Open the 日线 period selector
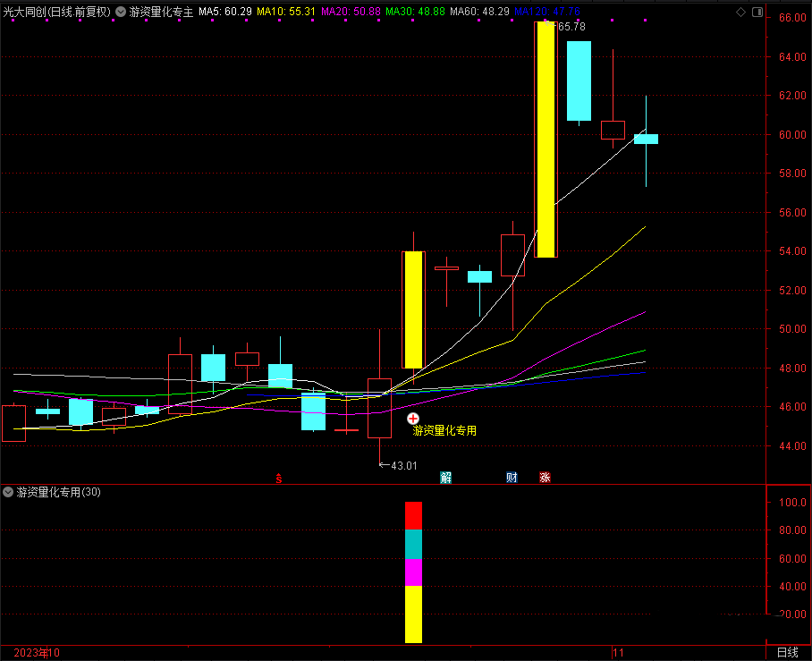This screenshot has height=661, width=812. click(x=788, y=653)
